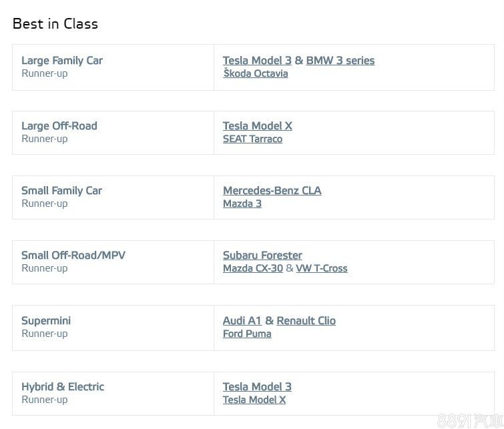Image resolution: width=504 pixels, height=429 pixels.
Task: Open the Audi A1 link
Action: 242,321
